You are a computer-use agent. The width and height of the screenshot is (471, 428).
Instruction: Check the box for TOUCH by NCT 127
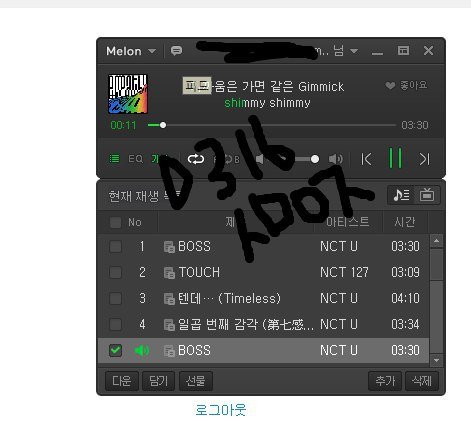115,272
